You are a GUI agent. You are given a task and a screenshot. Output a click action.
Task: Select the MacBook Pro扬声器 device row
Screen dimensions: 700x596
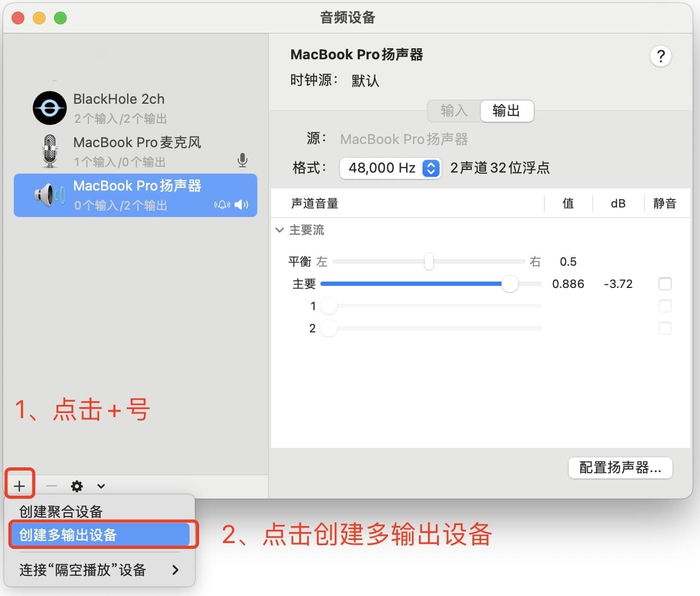point(136,195)
